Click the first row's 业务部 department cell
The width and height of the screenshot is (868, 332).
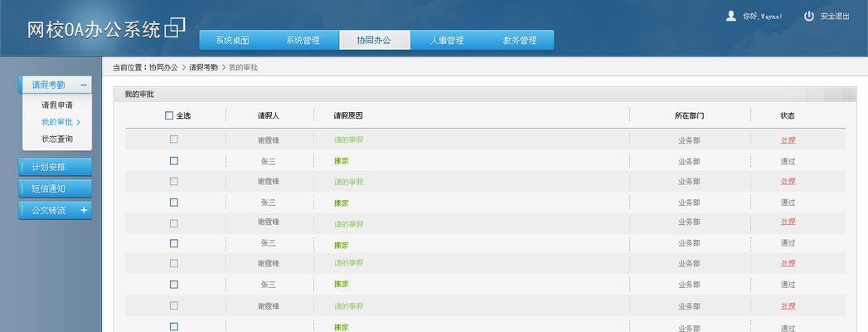pyautogui.click(x=689, y=140)
